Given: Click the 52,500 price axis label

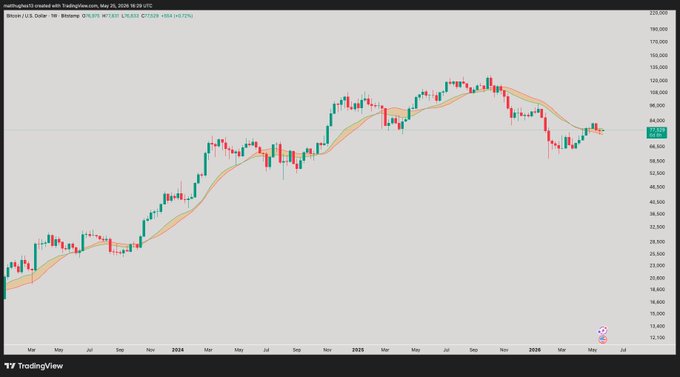Looking at the screenshot, I should click(658, 173).
